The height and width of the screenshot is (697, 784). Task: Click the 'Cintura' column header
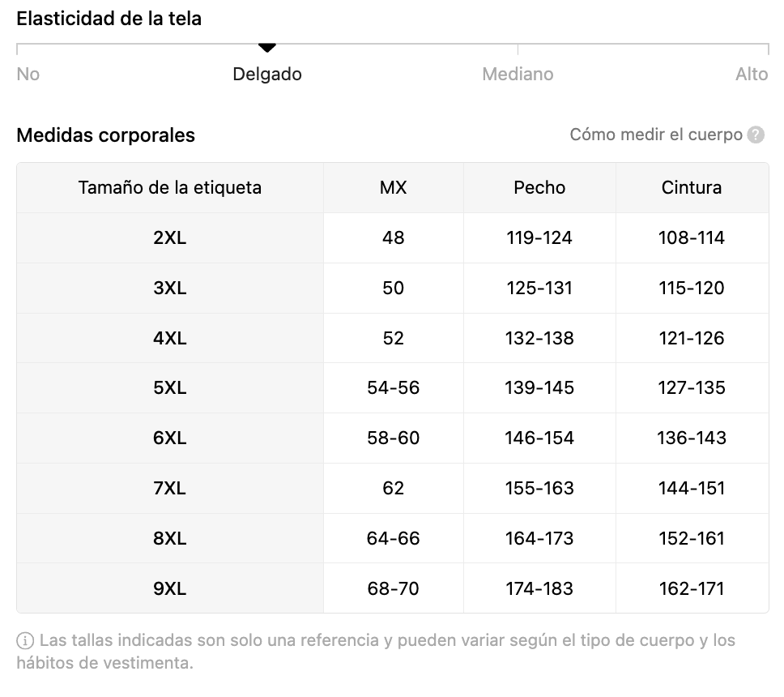pyautogui.click(x=692, y=188)
